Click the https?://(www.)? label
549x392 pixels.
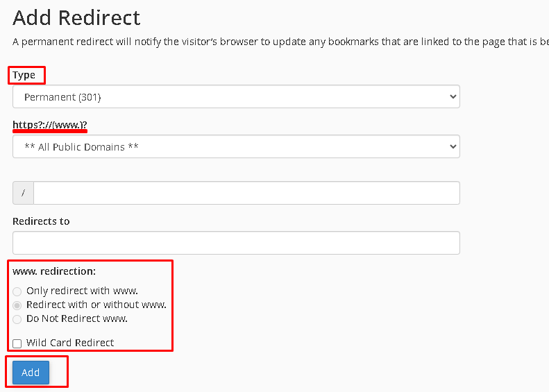tap(50, 125)
